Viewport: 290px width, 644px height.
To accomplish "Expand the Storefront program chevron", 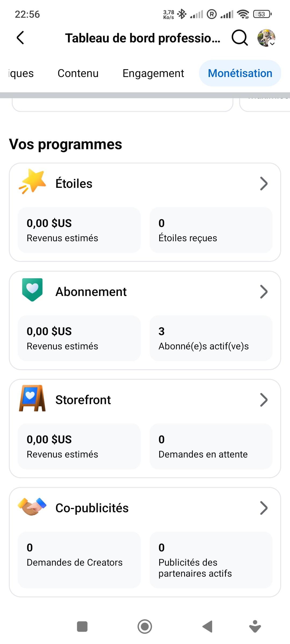I will [x=264, y=400].
